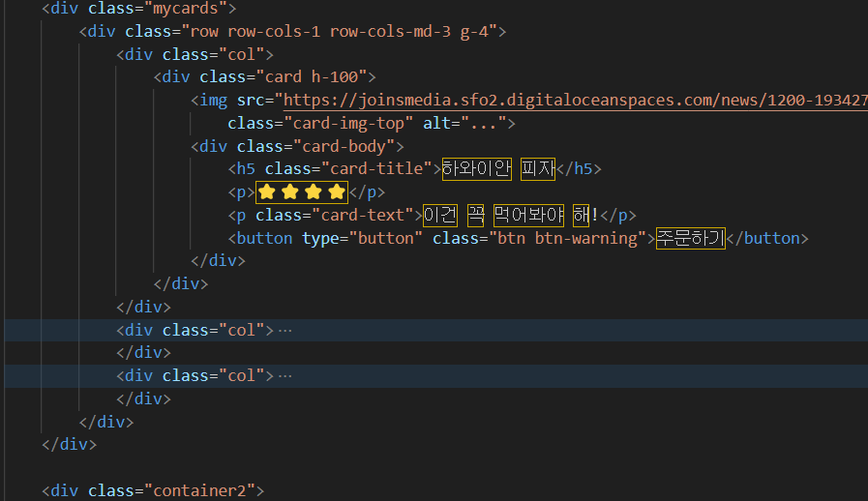This screenshot has height=501, width=868.
Task: Click the opening h5 tag name
Action: [245, 169]
